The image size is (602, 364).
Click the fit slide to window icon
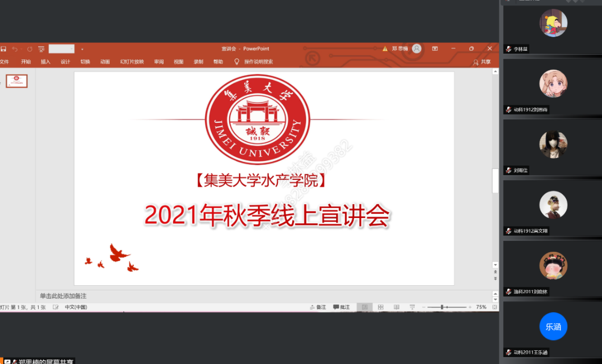tap(495, 307)
